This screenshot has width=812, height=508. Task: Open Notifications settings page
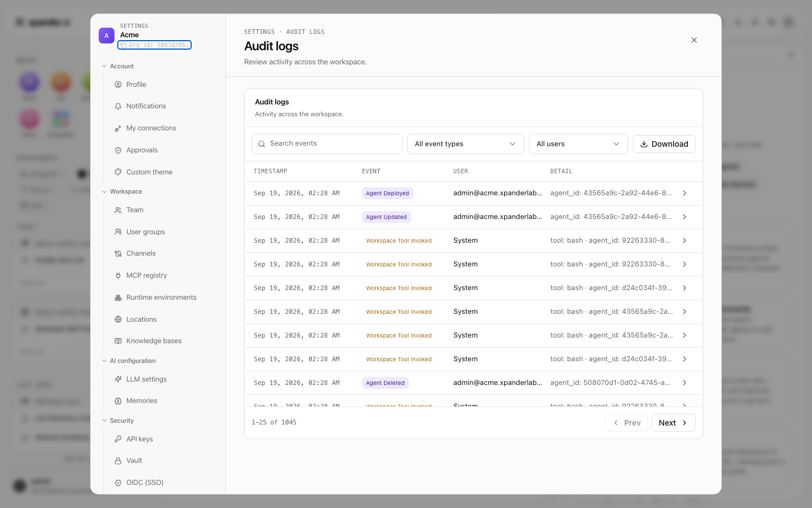pyautogui.click(x=164, y=106)
